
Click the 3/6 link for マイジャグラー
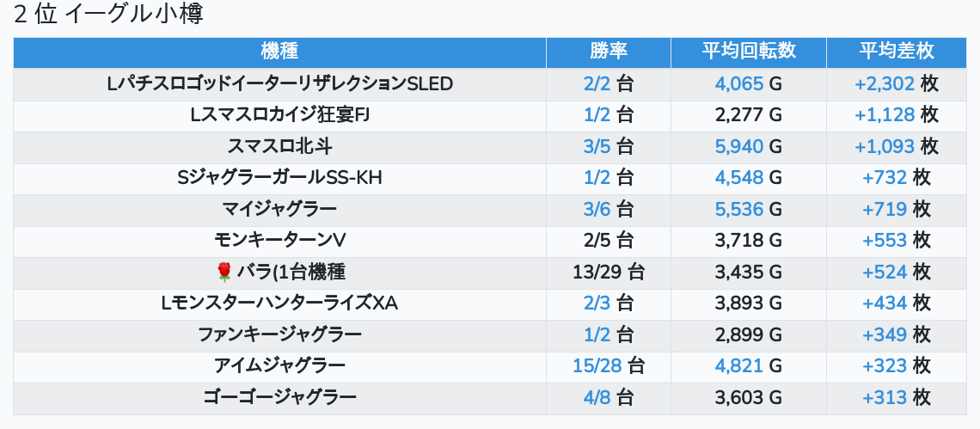click(597, 209)
